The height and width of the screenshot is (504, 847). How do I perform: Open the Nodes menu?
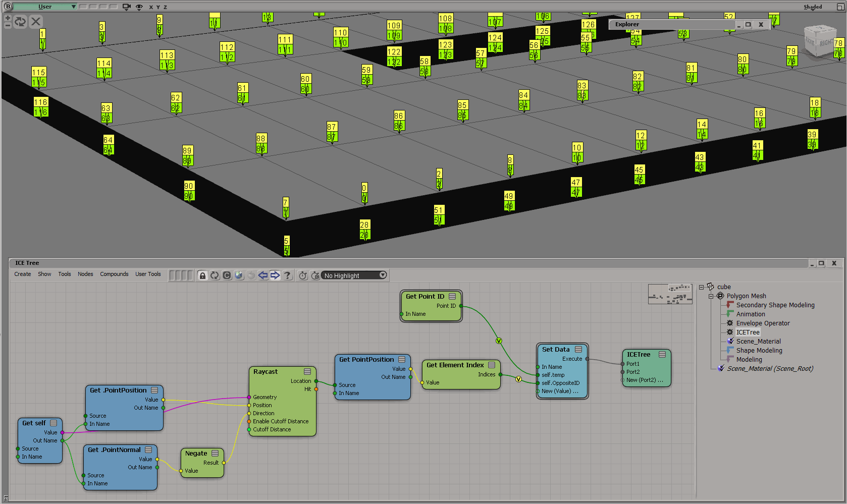pos(85,274)
